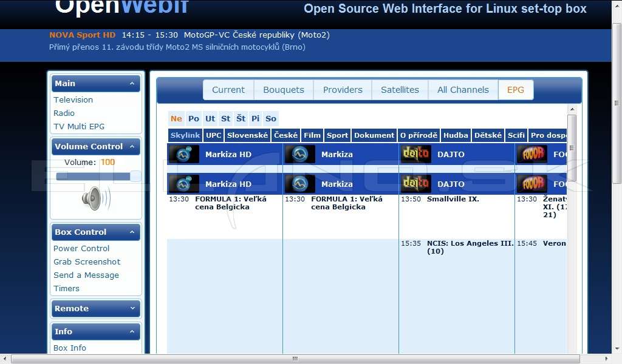Screen dimensions: 622x364
Task: Click the Markiza logo above the FORMULA 1 listing
Action: click(300, 184)
